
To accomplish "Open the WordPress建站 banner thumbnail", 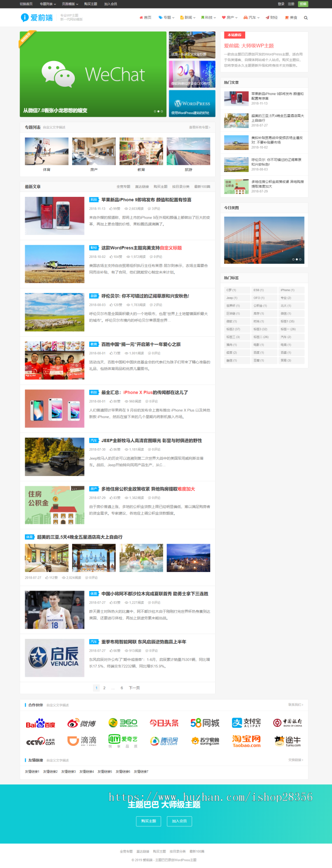I will pyautogui.click(x=192, y=103).
